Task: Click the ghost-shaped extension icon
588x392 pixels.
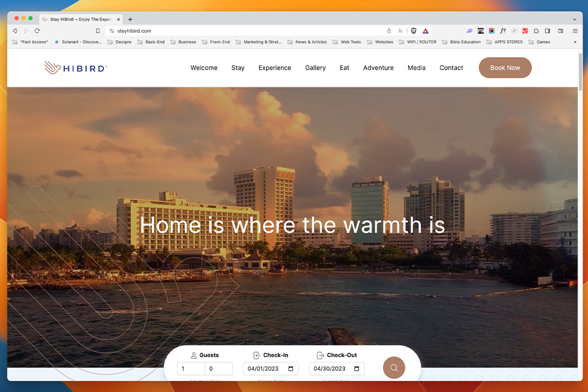Action: (x=536, y=31)
